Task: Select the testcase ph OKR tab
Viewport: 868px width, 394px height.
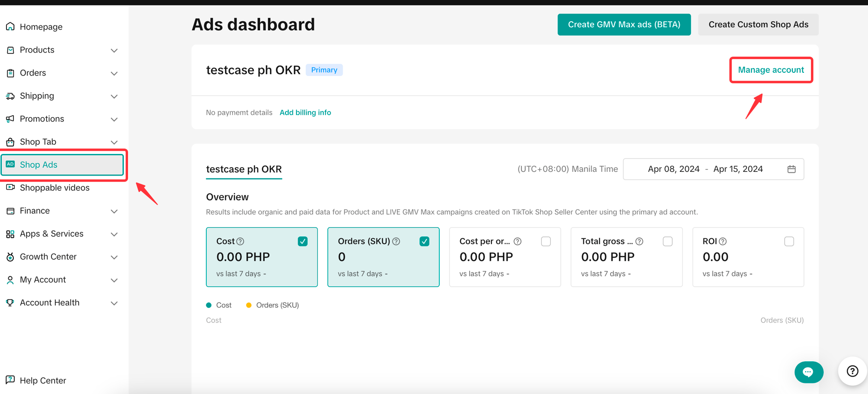Action: (x=244, y=169)
